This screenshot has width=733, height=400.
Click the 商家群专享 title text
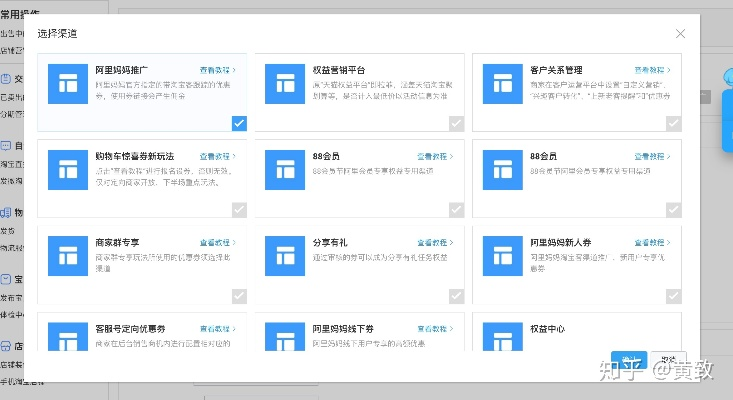coord(117,243)
